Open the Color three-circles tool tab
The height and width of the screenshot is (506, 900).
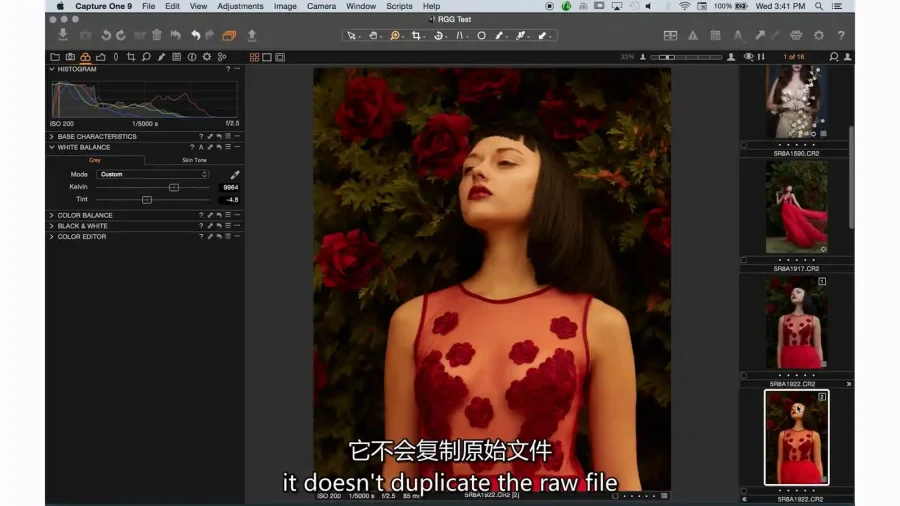click(x=85, y=57)
